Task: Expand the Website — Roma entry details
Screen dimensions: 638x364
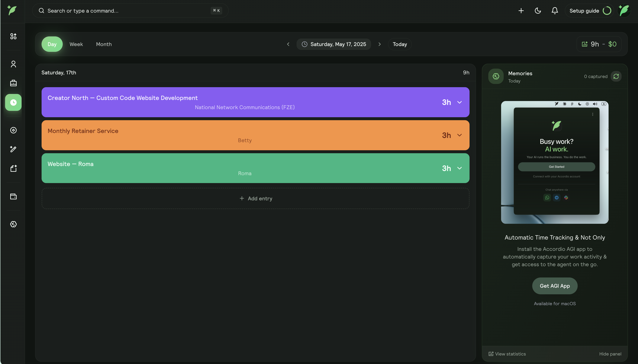Action: [x=460, y=168]
